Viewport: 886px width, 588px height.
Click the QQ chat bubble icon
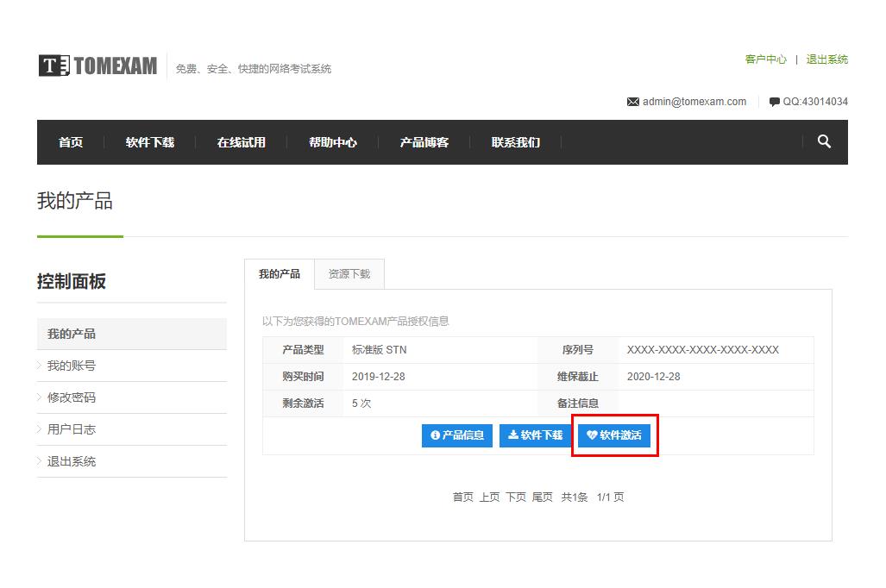(x=774, y=102)
